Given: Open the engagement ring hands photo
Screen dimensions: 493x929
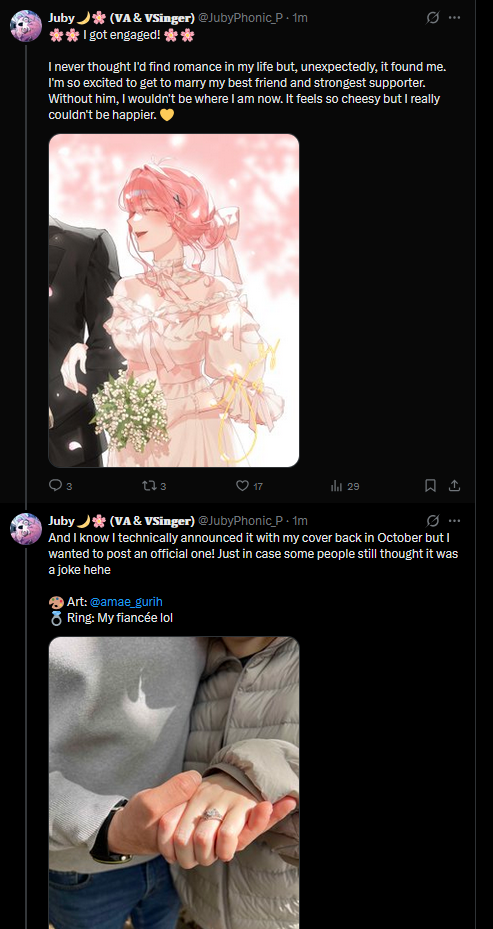Looking at the screenshot, I should pyautogui.click(x=174, y=783).
